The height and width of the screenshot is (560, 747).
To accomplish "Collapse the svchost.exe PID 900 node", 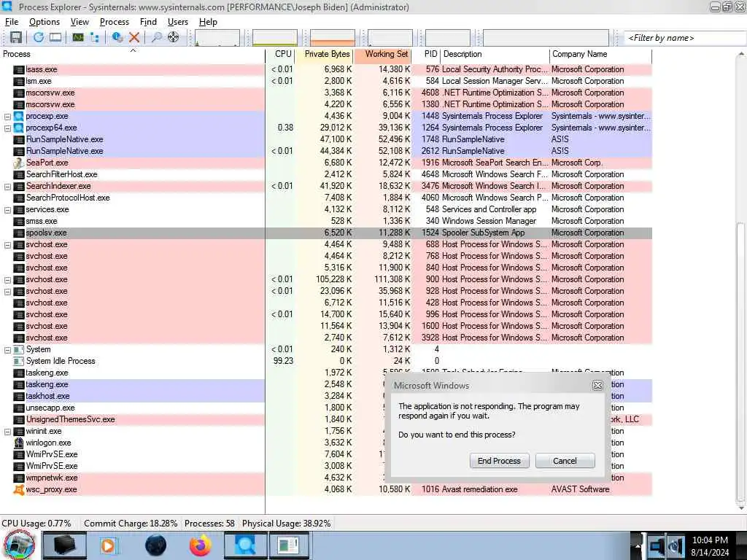I will click(7, 279).
